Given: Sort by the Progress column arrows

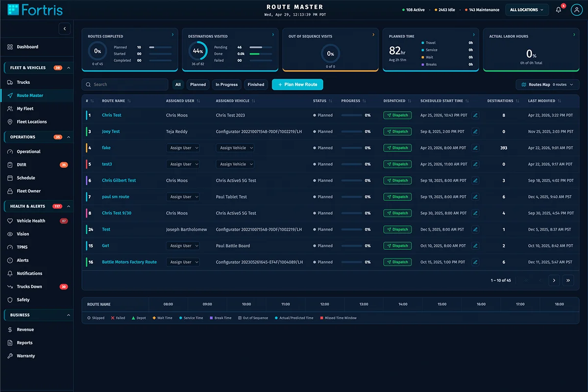Looking at the screenshot, I should (x=364, y=101).
